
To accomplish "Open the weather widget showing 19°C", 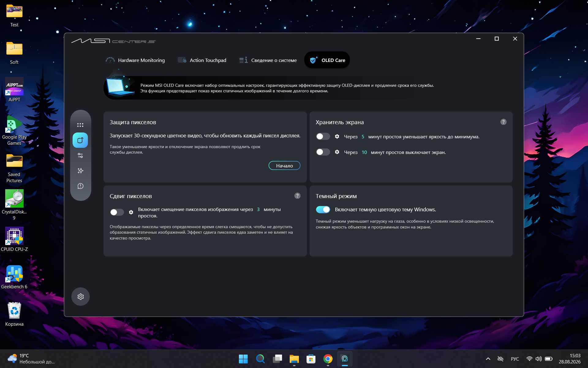I will 31,359.
